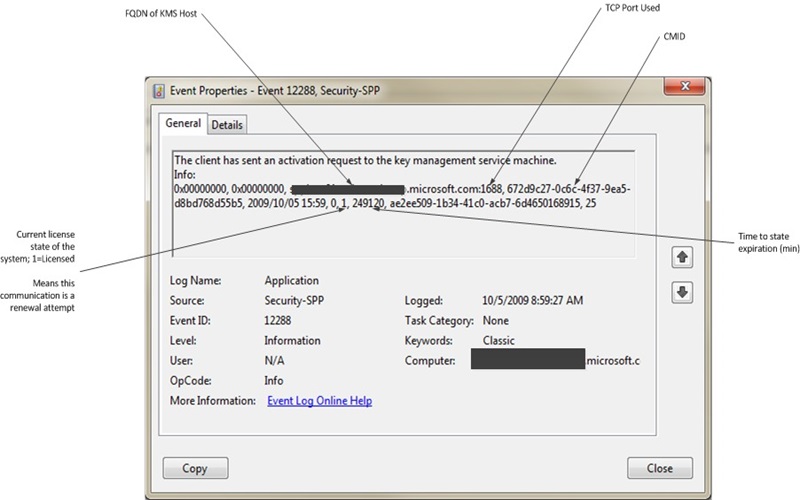
Task: Click the down arrow for next event
Action: (x=682, y=292)
